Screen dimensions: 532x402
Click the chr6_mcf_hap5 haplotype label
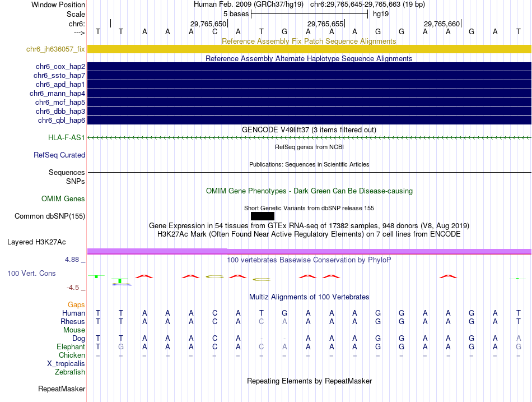coord(60,102)
